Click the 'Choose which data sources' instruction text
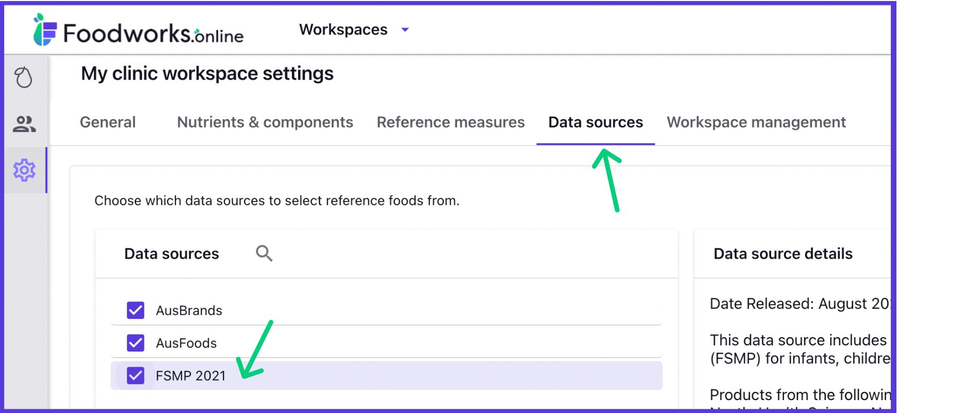The width and height of the screenshot is (980, 413). tap(277, 200)
